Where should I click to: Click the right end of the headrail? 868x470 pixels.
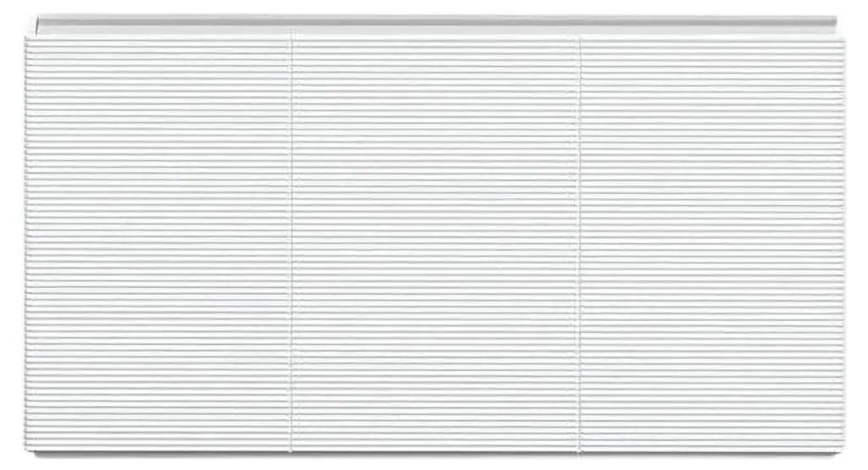tap(837, 27)
